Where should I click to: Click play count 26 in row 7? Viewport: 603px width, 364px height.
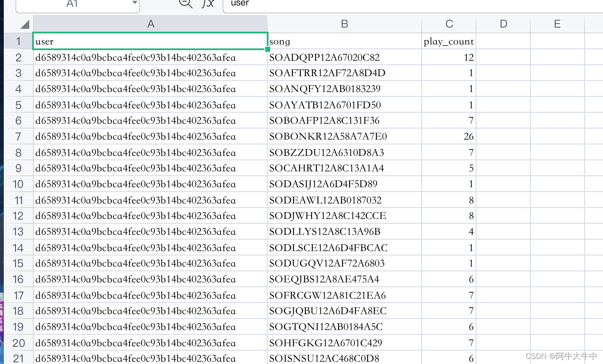[x=449, y=136]
